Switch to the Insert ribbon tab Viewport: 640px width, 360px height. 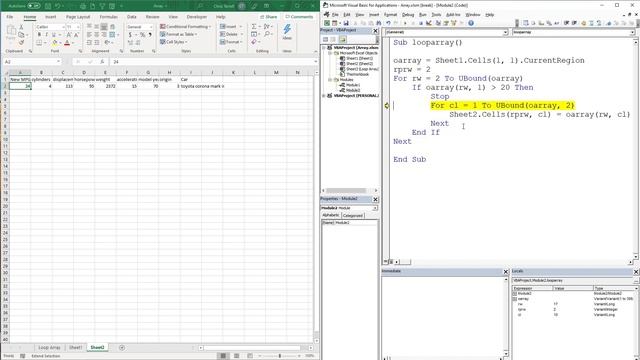(x=51, y=17)
